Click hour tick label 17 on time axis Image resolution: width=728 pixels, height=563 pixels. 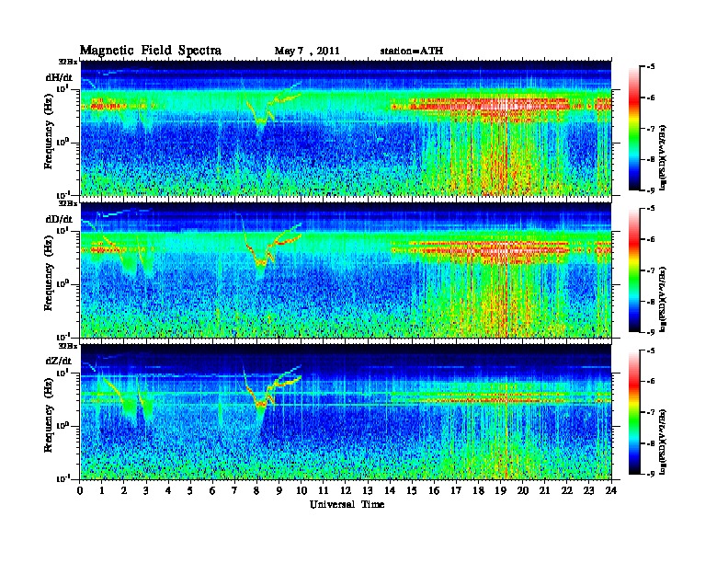[456, 490]
